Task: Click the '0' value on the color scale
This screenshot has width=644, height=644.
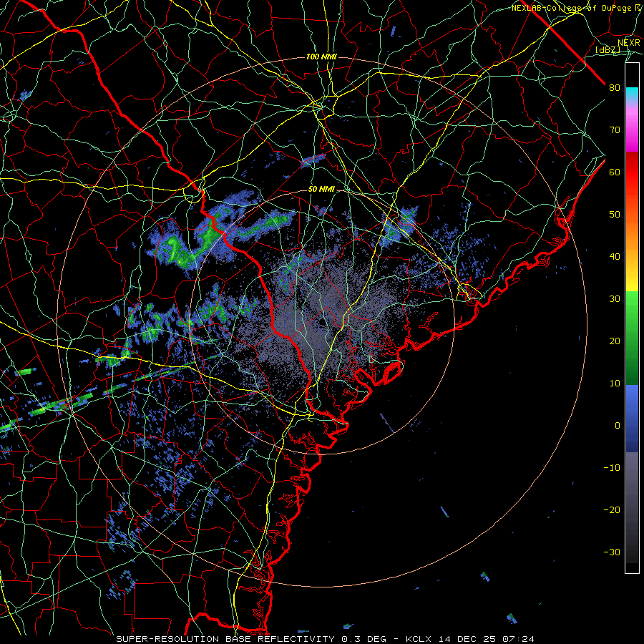Action: point(618,426)
